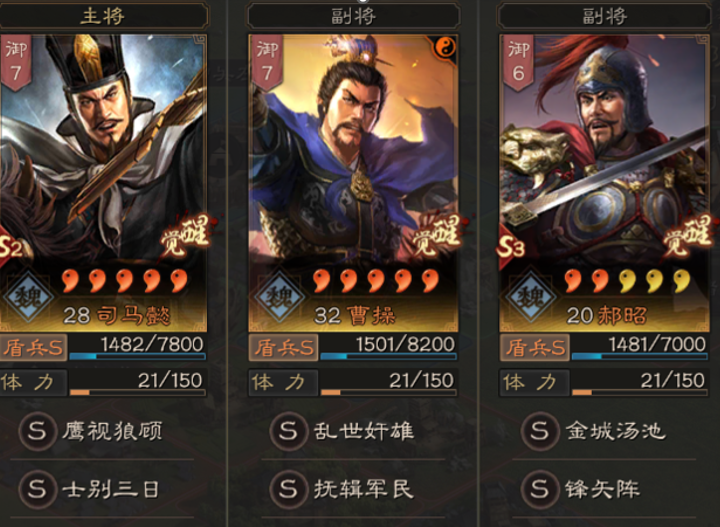This screenshot has width=720, height=527.
Task: Click the S rank icon beside 乱世奸雄
Action: tap(288, 431)
